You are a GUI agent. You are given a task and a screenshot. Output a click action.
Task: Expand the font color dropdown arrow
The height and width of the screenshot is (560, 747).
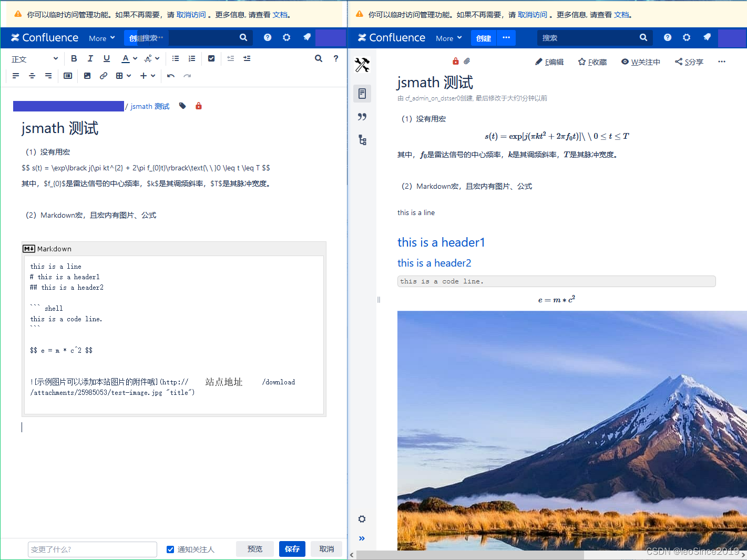134,58
